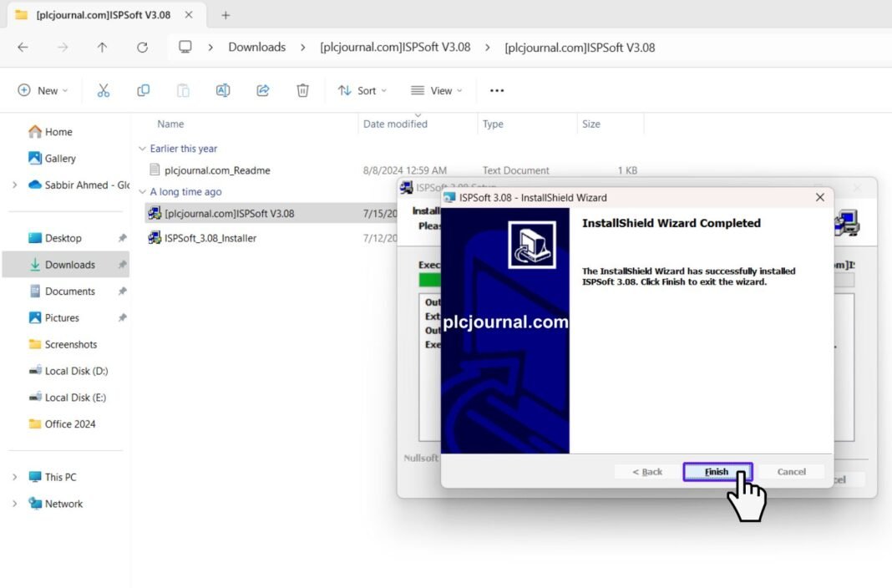Image resolution: width=892 pixels, height=588 pixels.
Task: Click Finish to exit the wizard
Action: (717, 472)
